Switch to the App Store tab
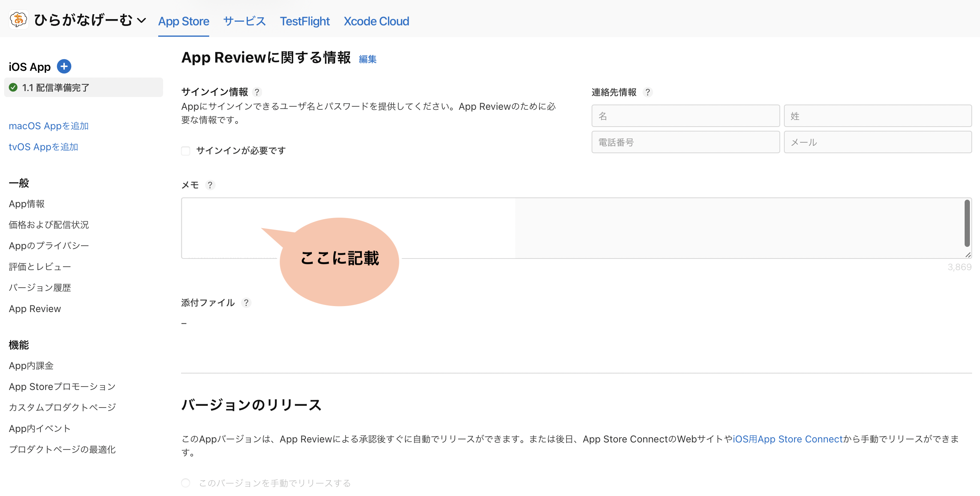The height and width of the screenshot is (496, 980). click(184, 21)
